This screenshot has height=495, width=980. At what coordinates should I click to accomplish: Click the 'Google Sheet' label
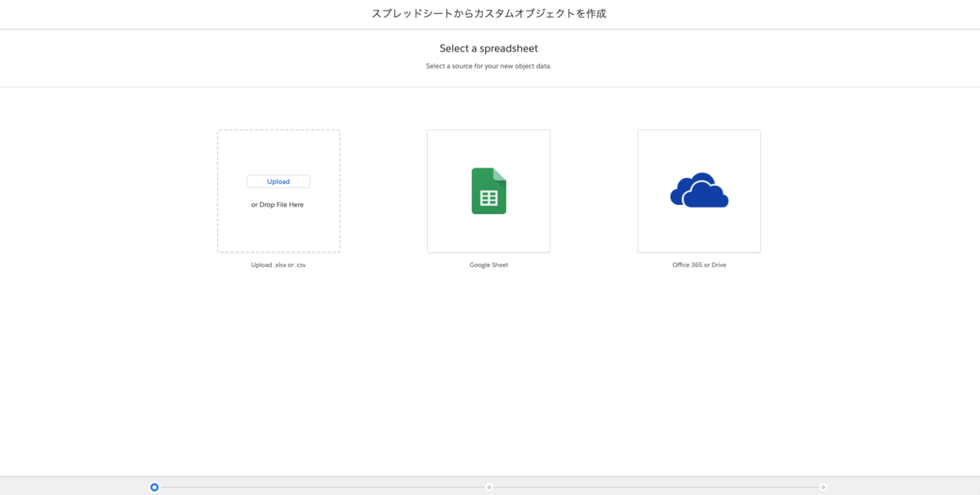pos(489,265)
